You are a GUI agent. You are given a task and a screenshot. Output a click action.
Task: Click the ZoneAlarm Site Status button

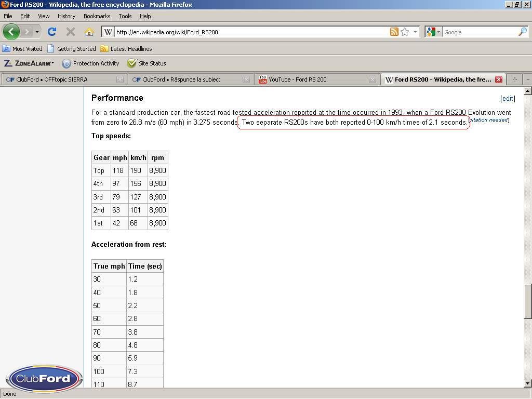click(x=147, y=63)
